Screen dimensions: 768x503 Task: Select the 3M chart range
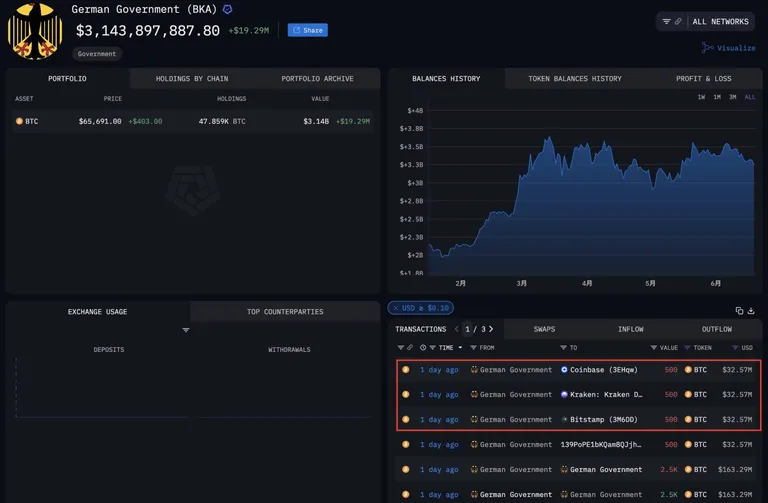pos(733,97)
